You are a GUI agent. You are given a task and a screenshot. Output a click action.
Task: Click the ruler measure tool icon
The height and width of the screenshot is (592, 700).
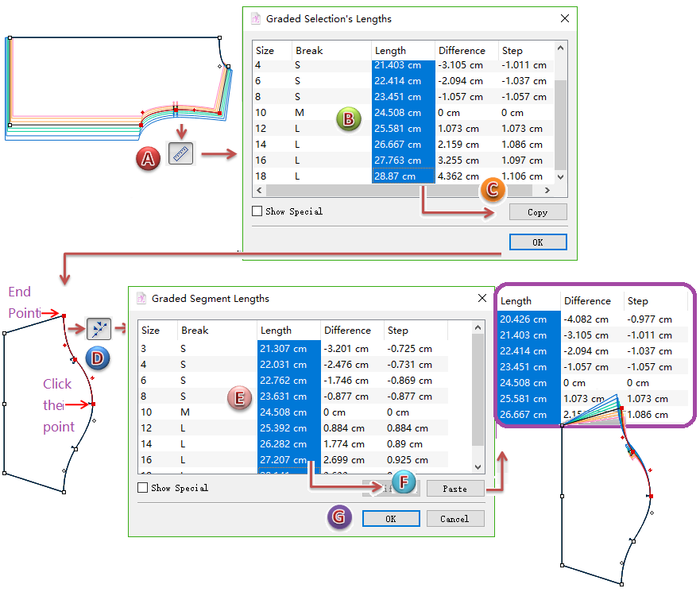point(182,153)
